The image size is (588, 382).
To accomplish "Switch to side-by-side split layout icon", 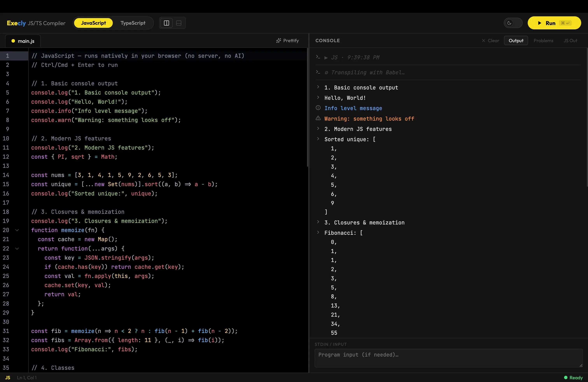I will 166,23.
